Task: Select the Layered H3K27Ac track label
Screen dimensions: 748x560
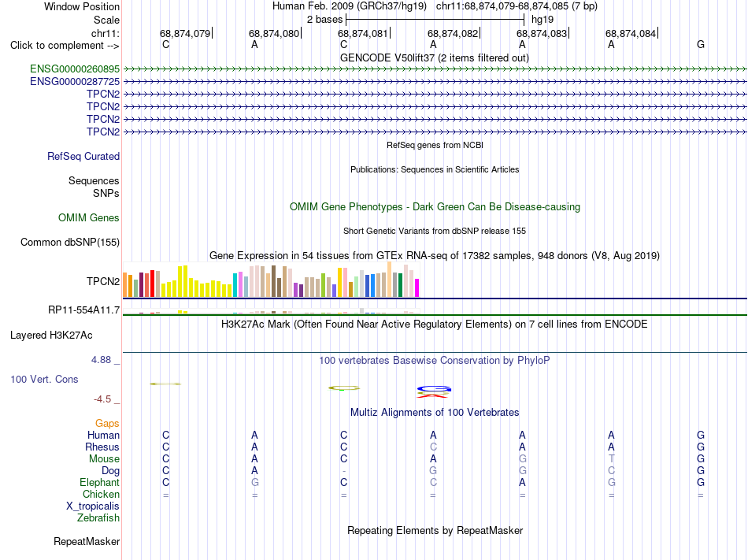Action: [51, 336]
